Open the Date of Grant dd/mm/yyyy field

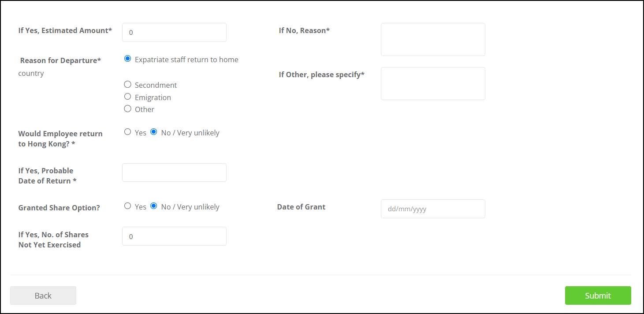coord(433,209)
